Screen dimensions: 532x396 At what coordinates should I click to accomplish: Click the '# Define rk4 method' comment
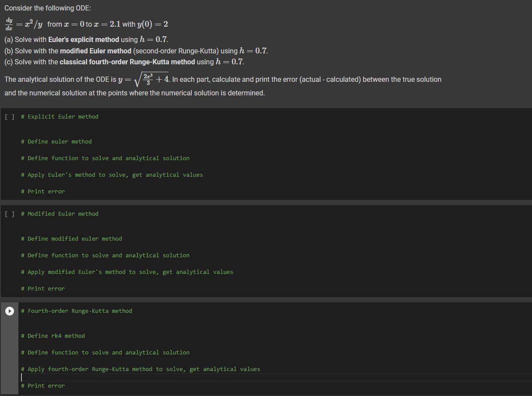tap(52, 336)
